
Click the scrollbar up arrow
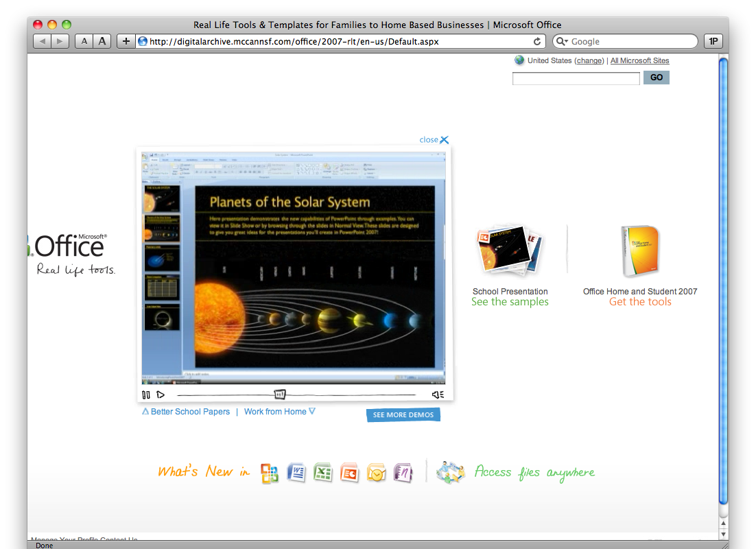723,523
